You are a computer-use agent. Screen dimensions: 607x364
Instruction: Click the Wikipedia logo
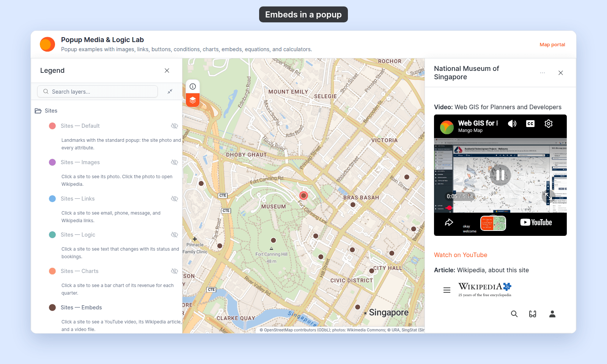click(485, 290)
